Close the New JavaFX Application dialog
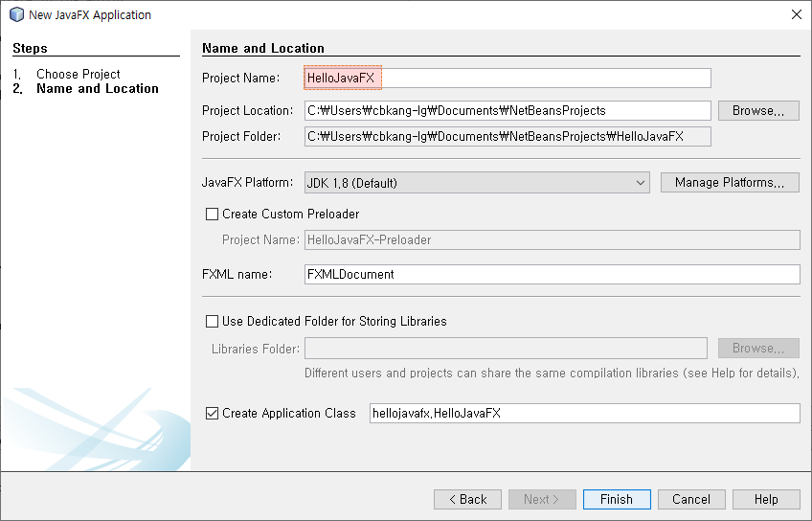Image resolution: width=812 pixels, height=521 pixels. [x=797, y=14]
